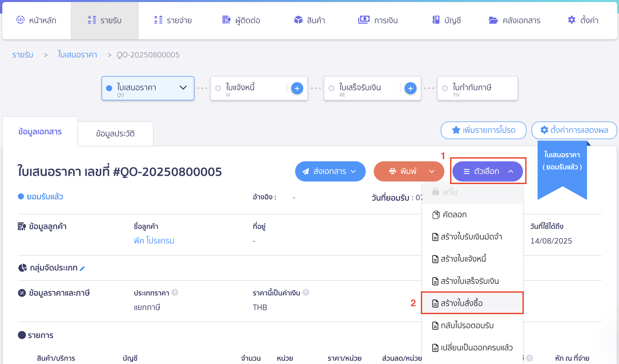
Task: Open the ส่งเอกสาร dropdown
Action: (330, 171)
